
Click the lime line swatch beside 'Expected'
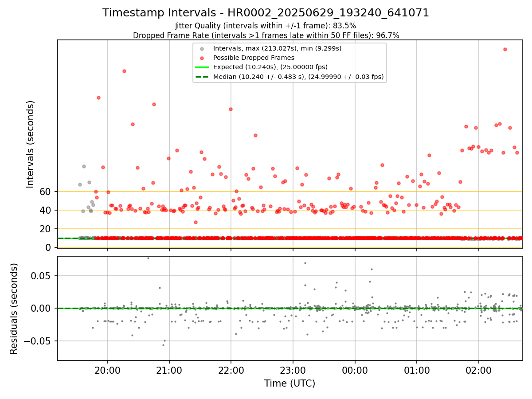point(202,67)
